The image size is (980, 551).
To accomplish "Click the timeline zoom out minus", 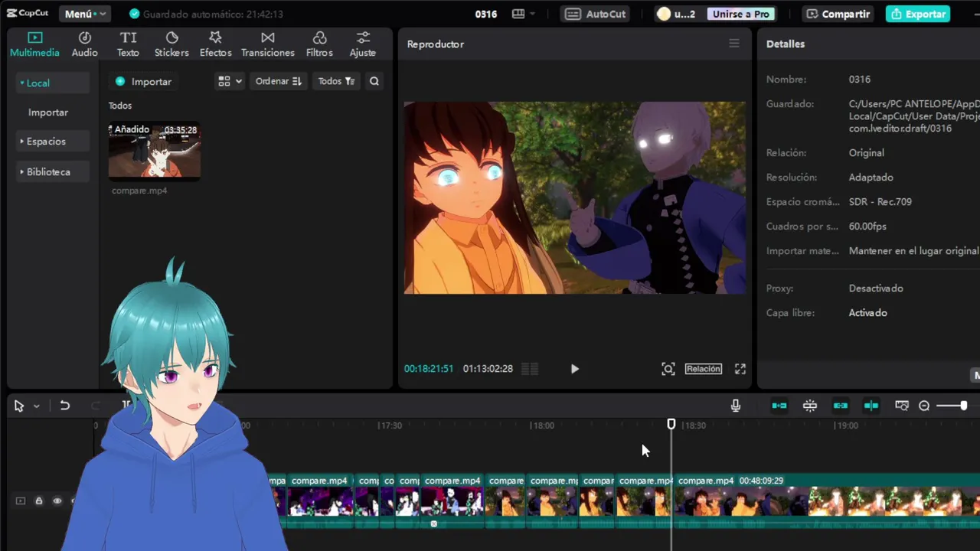I will point(924,406).
